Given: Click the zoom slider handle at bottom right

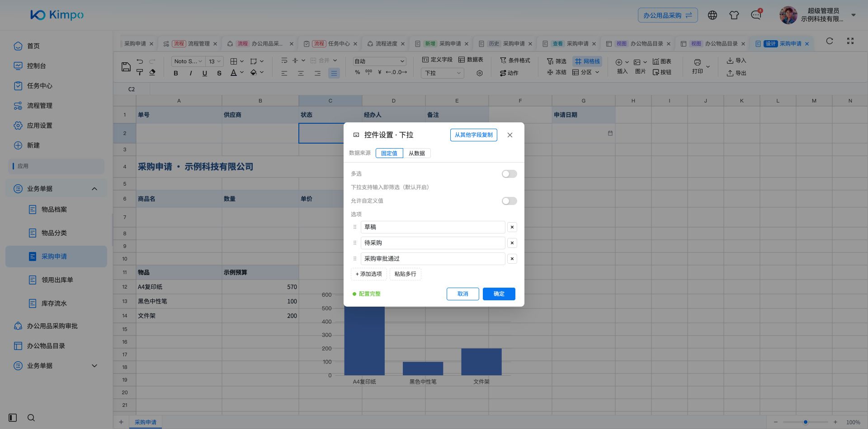Looking at the screenshot, I should [x=806, y=422].
